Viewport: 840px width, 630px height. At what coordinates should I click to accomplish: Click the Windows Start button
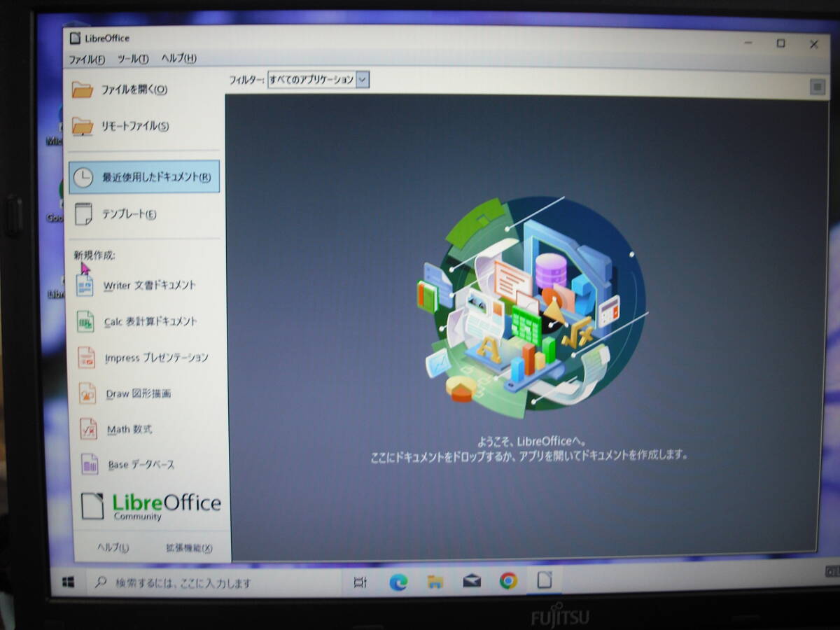pyautogui.click(x=68, y=582)
